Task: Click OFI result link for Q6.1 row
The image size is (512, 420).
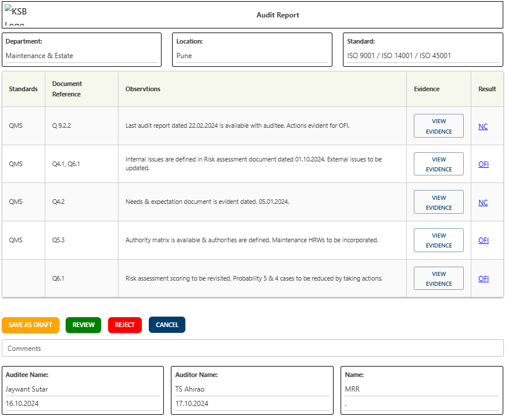Action: [x=483, y=279]
